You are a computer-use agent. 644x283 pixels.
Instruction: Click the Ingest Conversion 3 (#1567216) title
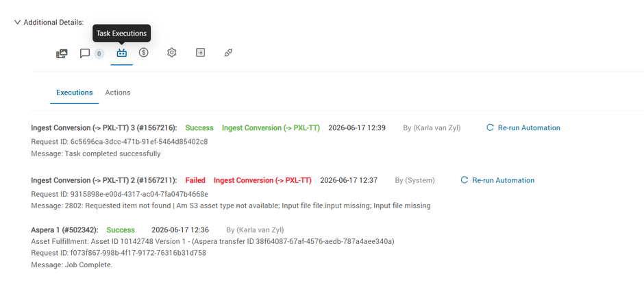click(x=104, y=127)
